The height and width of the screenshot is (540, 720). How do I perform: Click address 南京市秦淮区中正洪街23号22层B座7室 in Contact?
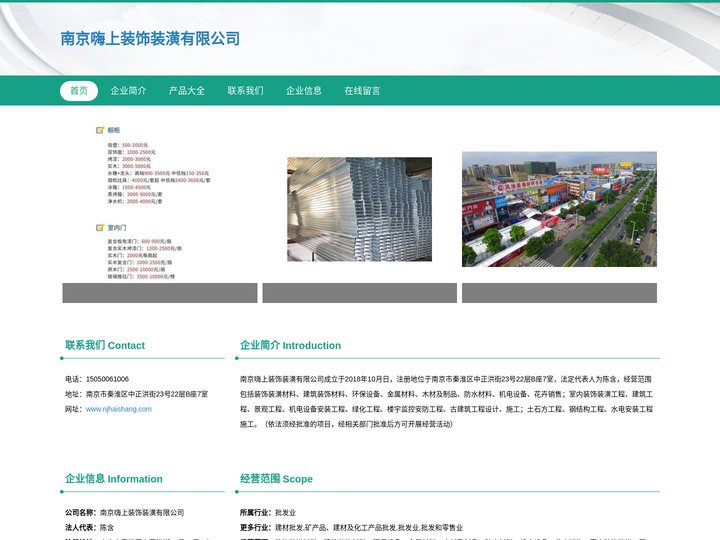(x=147, y=394)
